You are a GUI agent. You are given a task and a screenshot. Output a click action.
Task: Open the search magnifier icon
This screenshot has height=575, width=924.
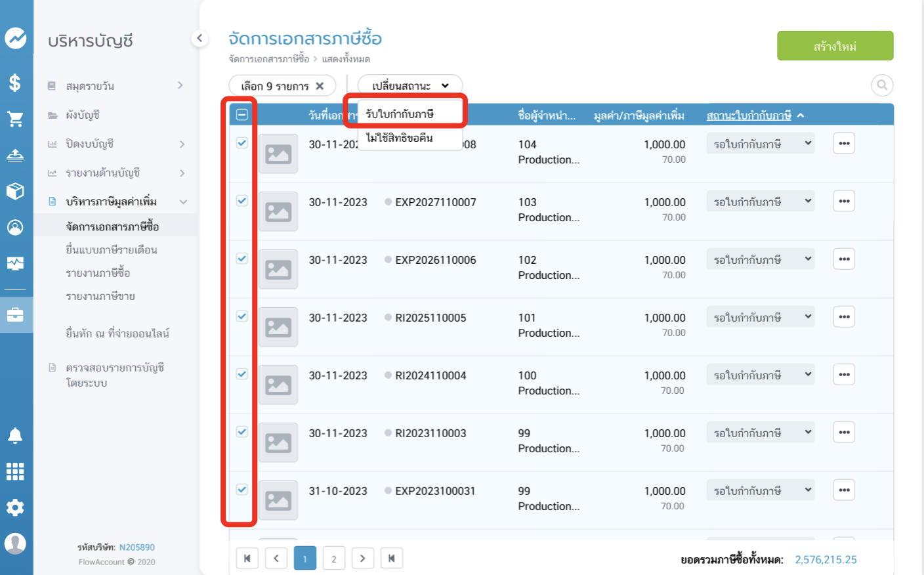pyautogui.click(x=882, y=85)
